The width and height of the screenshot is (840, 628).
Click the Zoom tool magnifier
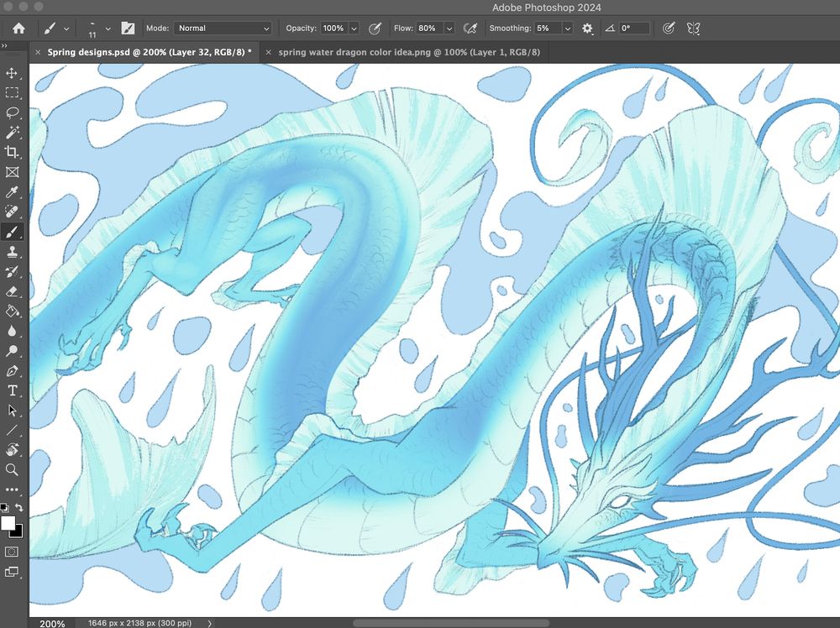point(13,470)
